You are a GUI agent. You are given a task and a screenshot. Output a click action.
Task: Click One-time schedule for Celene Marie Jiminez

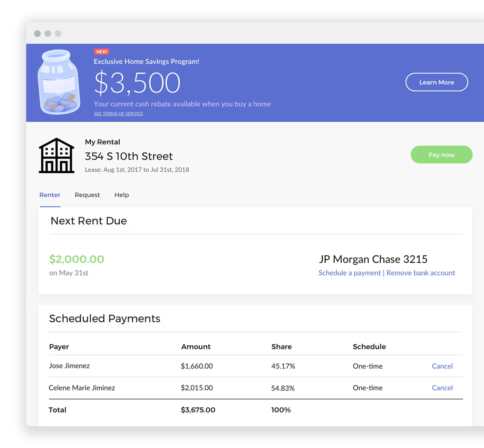tap(367, 388)
